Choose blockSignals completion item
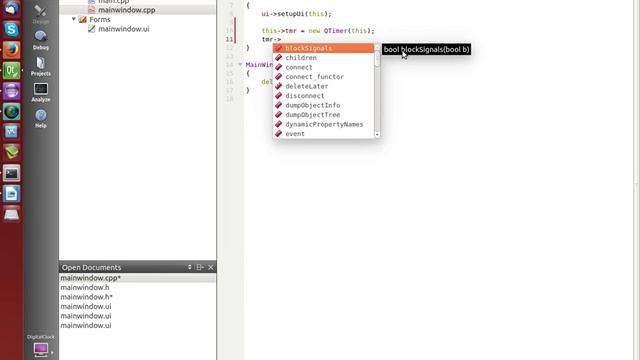The height and width of the screenshot is (360, 640). (x=323, y=48)
